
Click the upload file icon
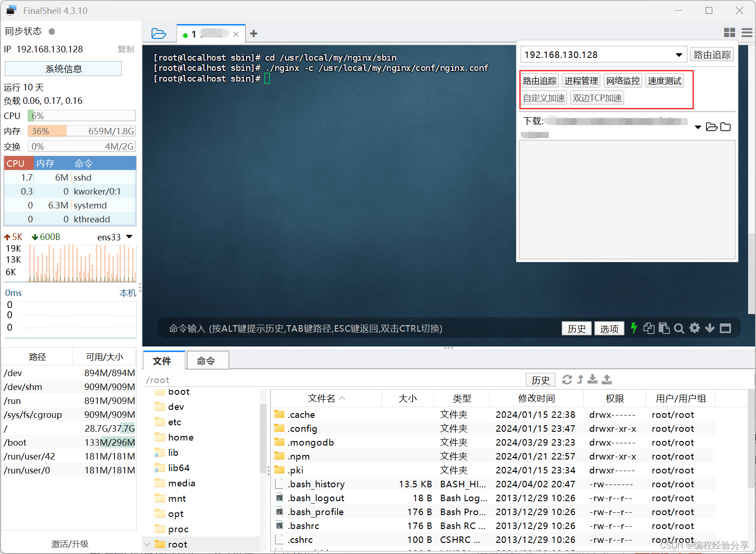click(607, 380)
